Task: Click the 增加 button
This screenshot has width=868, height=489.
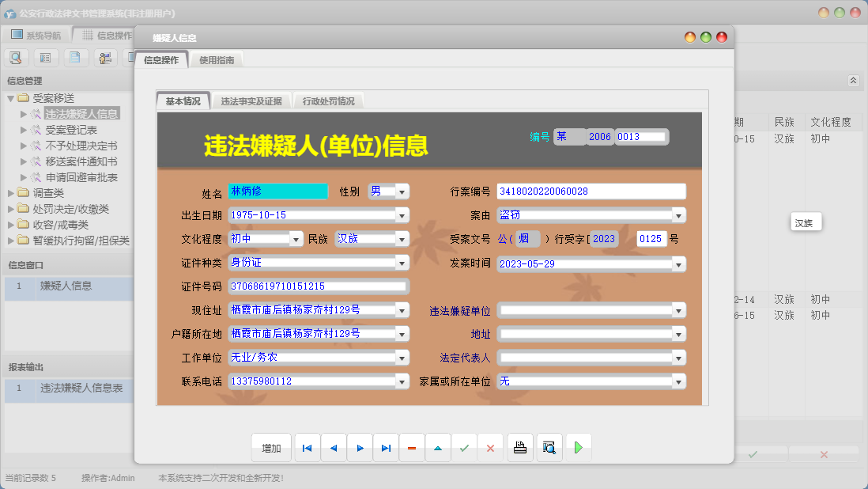Action: (271, 449)
